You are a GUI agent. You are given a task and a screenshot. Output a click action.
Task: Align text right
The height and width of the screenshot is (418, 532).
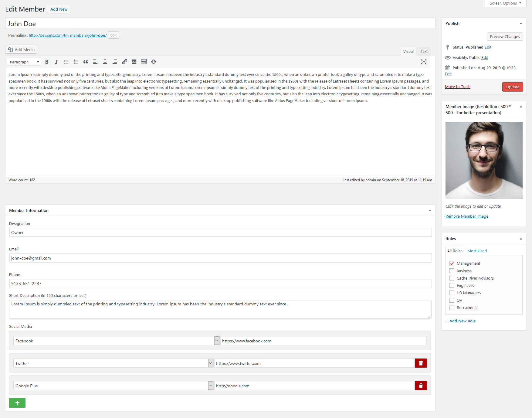click(x=115, y=62)
